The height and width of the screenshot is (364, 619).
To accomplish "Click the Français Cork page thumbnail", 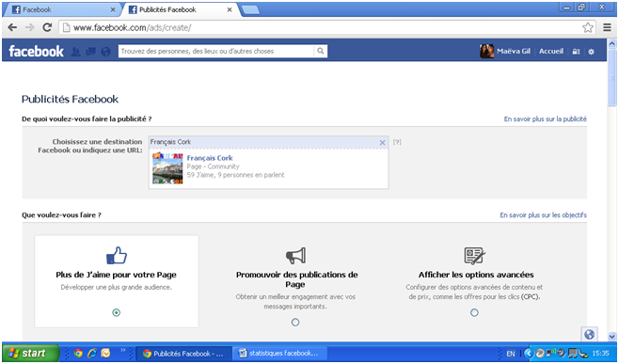I will (167, 168).
